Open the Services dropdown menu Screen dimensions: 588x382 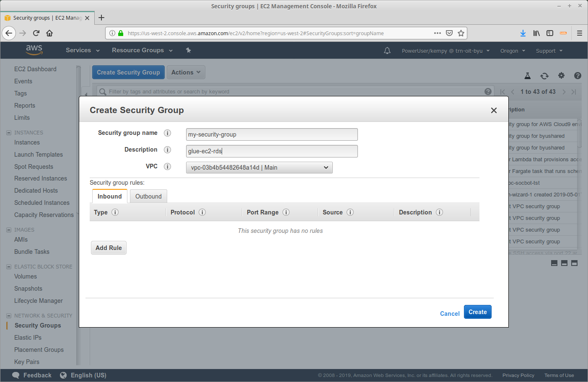tap(83, 50)
